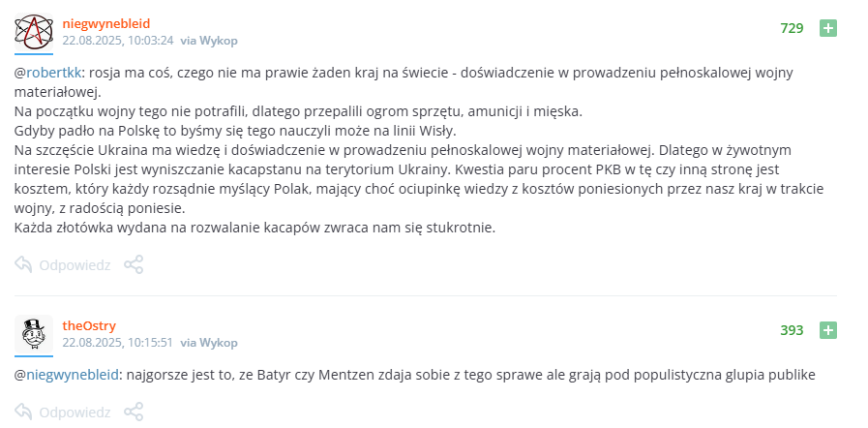Open niegwynebleid's profile from username
This screenshot has width=868, height=428.
click(106, 23)
